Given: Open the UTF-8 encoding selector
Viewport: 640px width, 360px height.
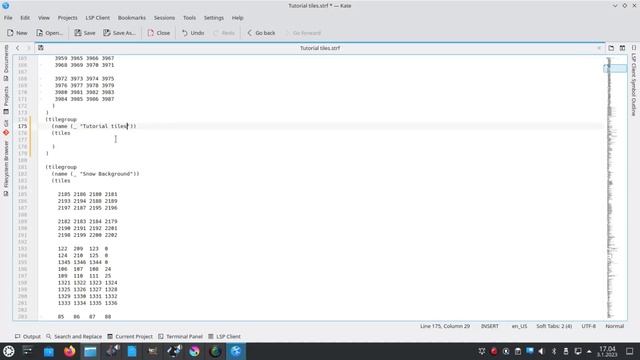Looking at the screenshot, I should pyautogui.click(x=589, y=326).
